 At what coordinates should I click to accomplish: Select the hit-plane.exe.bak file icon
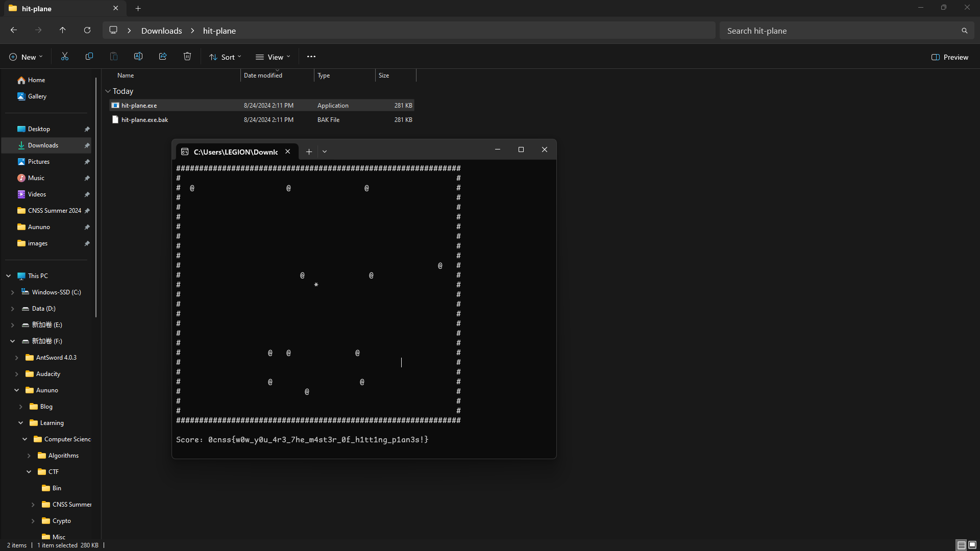[x=115, y=120]
